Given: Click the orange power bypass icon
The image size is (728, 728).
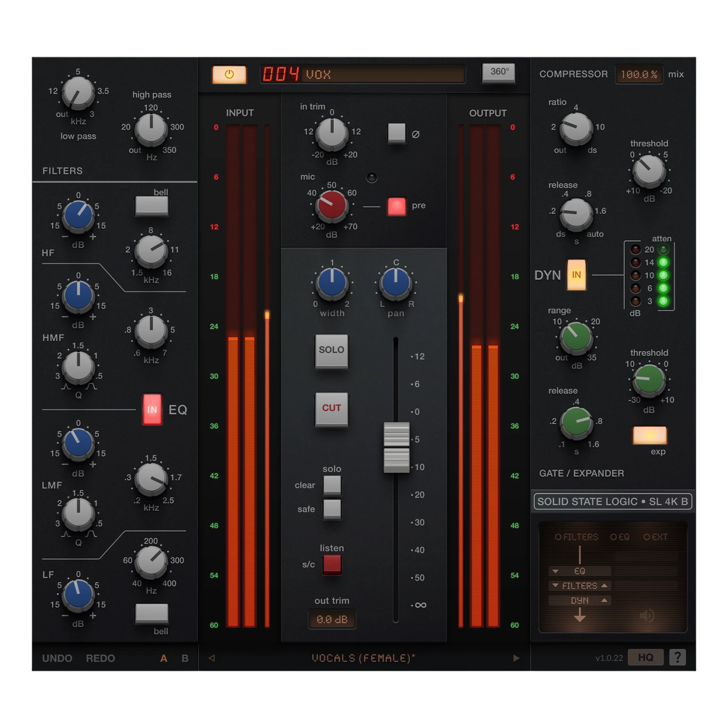Looking at the screenshot, I should click(229, 75).
